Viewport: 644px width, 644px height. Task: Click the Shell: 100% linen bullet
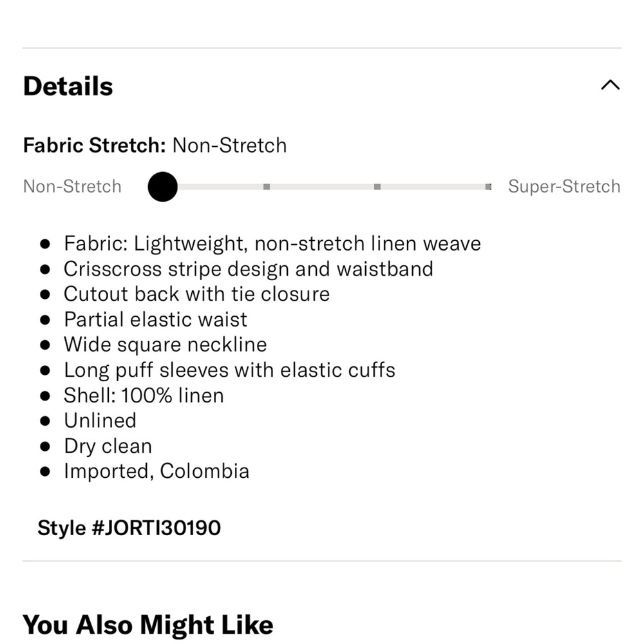tap(144, 395)
